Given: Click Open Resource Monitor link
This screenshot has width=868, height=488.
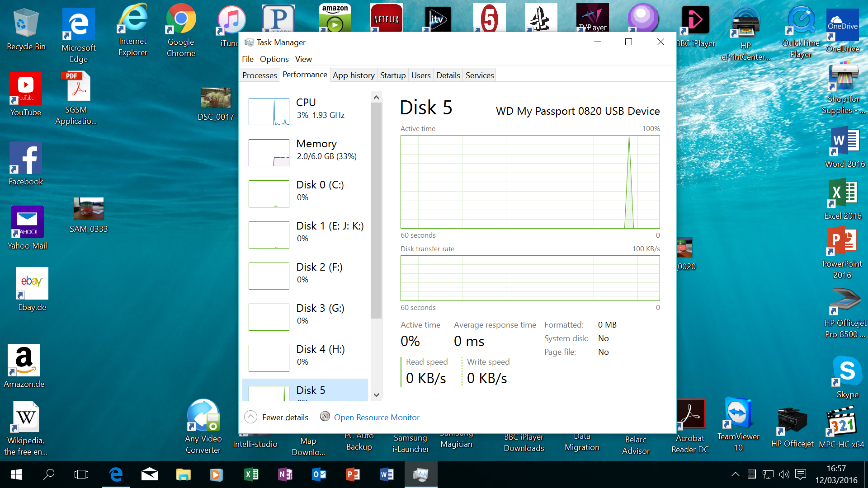Looking at the screenshot, I should 377,418.
